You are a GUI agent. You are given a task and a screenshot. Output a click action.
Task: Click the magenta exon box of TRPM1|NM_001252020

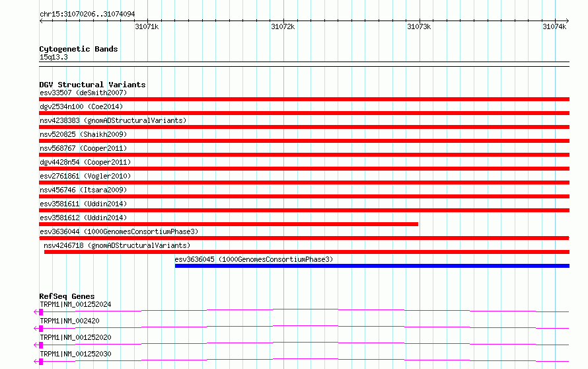[x=41, y=345]
